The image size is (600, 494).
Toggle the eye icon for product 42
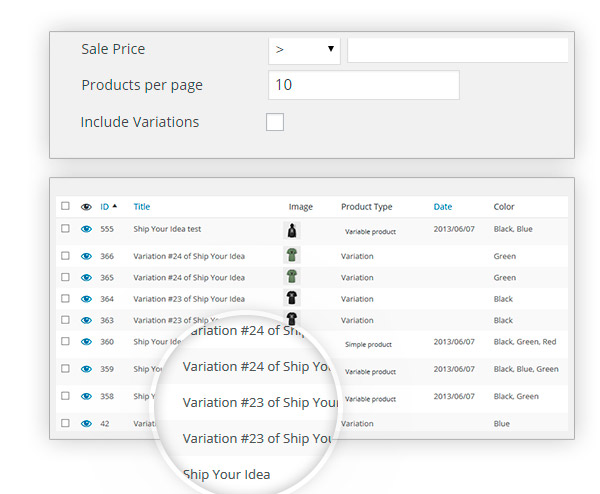86,424
